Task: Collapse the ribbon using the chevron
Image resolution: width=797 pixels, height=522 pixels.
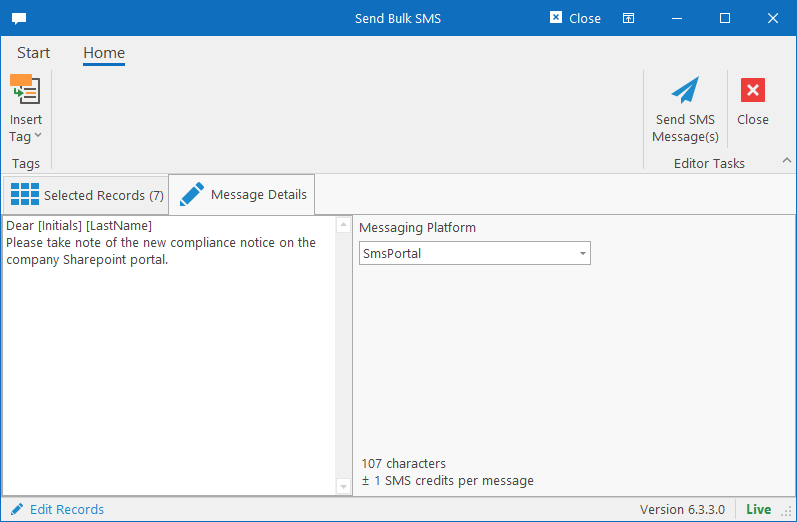Action: (786, 161)
